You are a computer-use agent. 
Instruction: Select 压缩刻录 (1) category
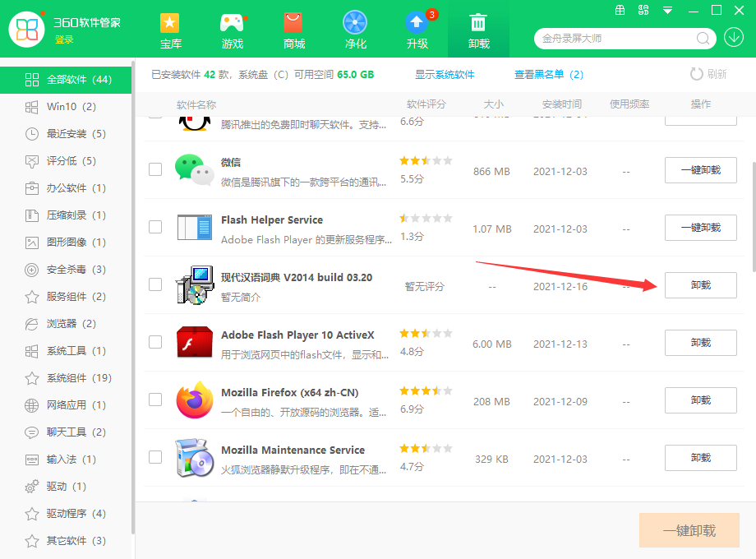(66, 215)
